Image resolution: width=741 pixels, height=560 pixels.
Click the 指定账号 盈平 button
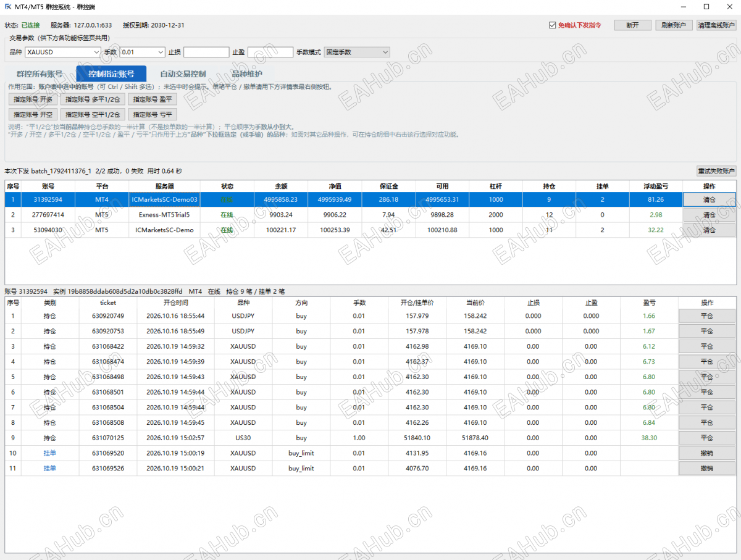pos(153,99)
